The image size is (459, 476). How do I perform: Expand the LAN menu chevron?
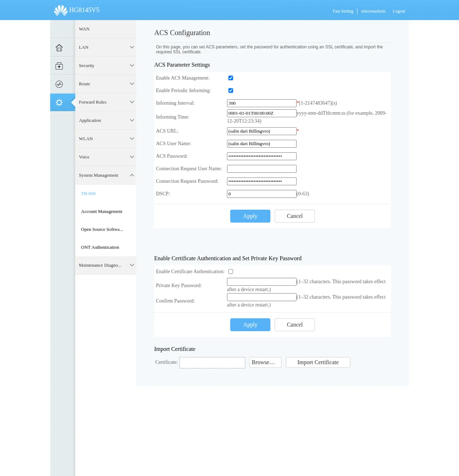pyautogui.click(x=132, y=47)
